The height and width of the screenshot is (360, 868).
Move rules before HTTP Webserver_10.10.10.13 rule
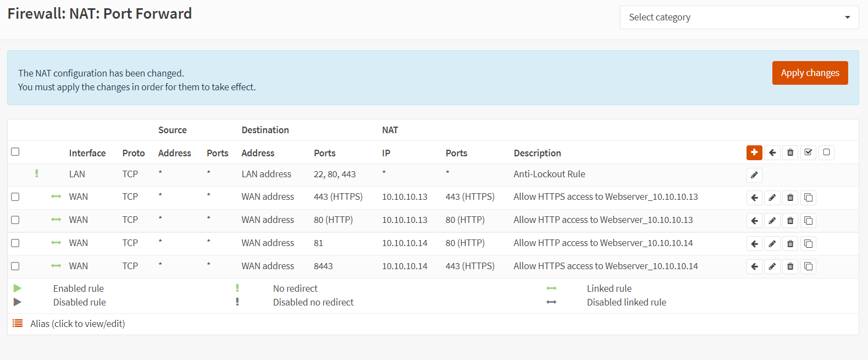754,221
